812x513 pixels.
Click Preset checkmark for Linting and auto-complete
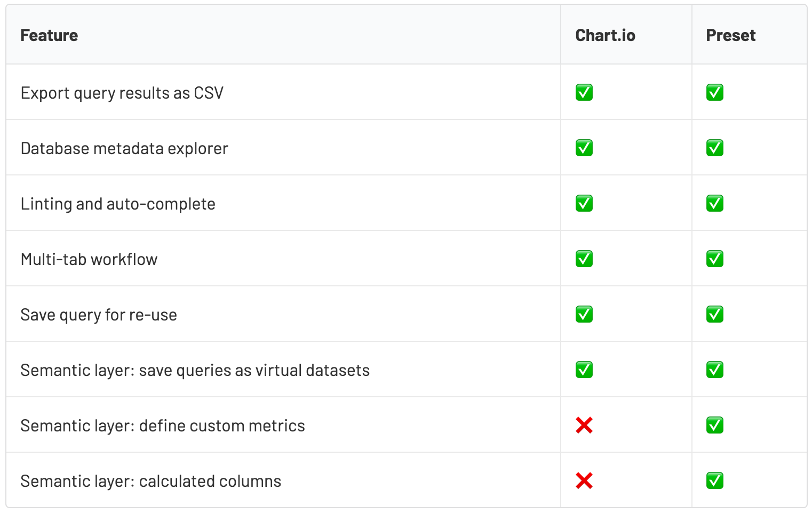click(715, 204)
